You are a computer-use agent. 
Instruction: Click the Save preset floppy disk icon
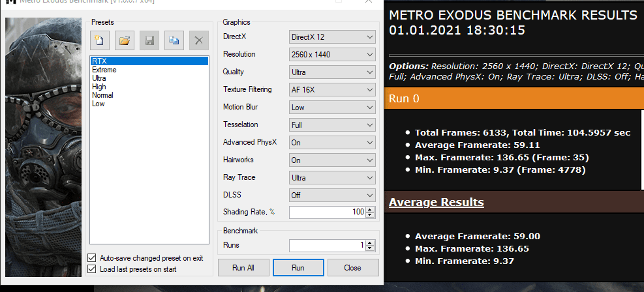pos(149,40)
